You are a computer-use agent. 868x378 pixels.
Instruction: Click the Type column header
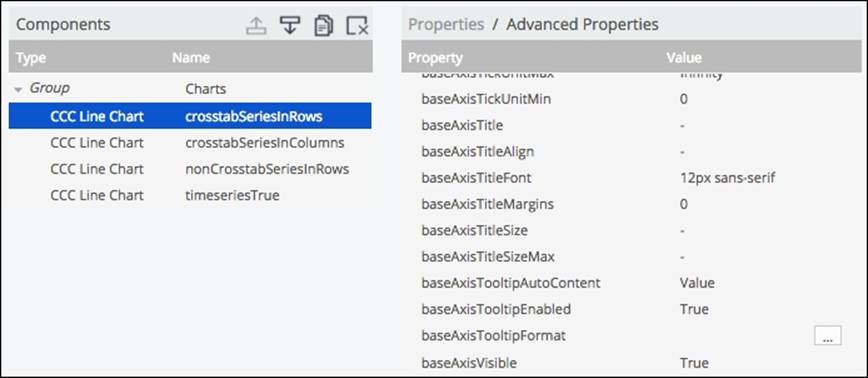(x=31, y=58)
